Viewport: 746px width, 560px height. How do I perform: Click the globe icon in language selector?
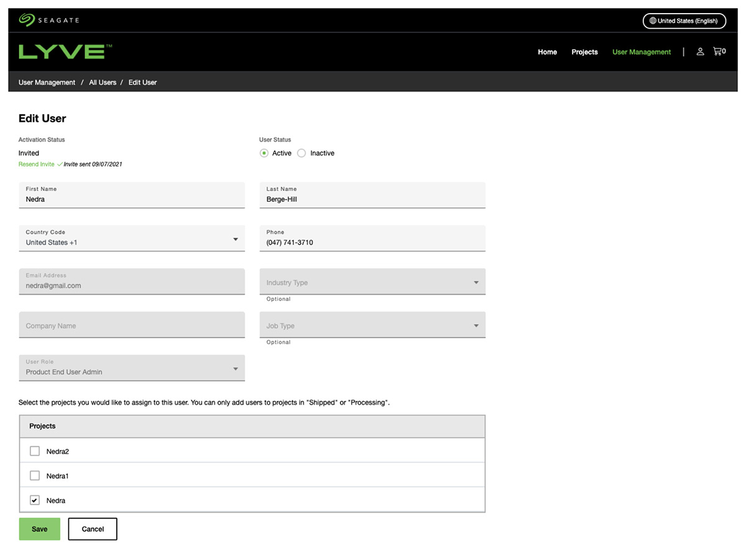tap(652, 21)
